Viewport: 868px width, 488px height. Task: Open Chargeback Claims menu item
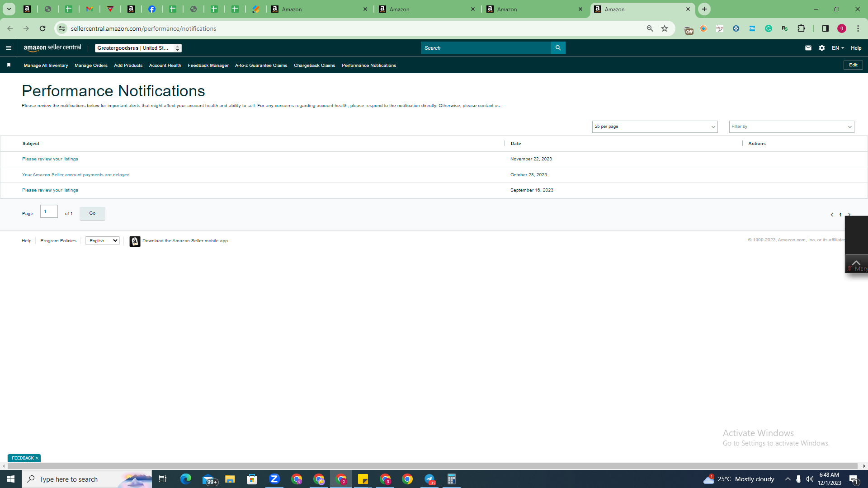tap(315, 66)
